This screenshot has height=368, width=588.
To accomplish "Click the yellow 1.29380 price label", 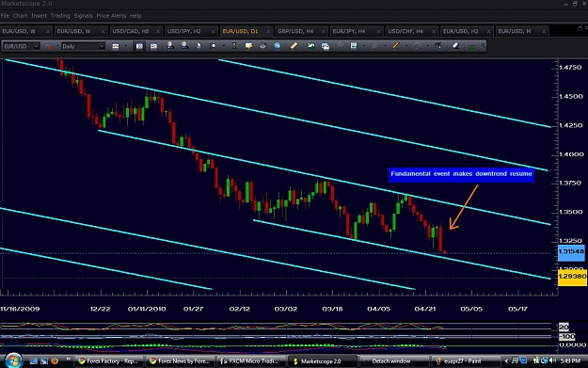I will [572, 277].
